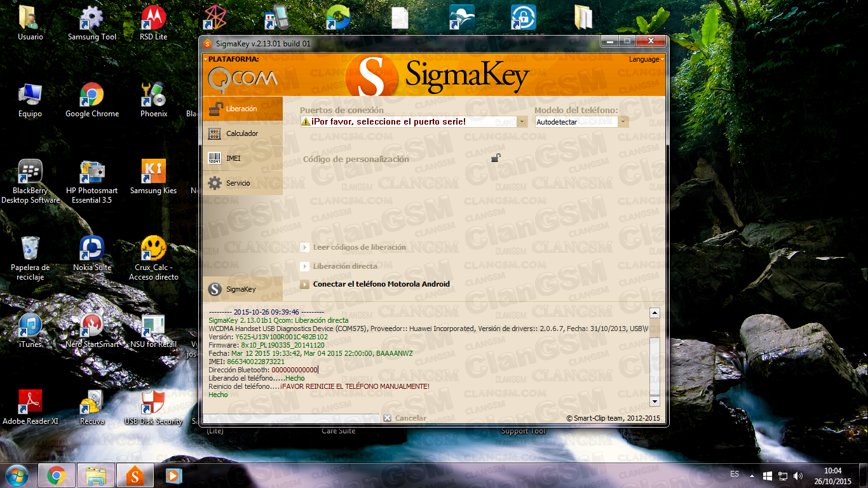Open Chrome from the taskbar
Viewport: 868px width, 488px height.
pyautogui.click(x=57, y=475)
